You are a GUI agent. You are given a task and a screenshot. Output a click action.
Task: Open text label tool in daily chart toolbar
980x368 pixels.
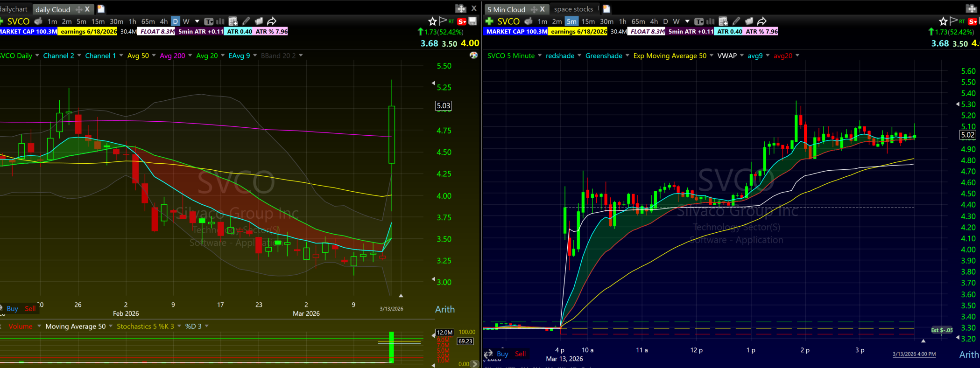(209, 21)
